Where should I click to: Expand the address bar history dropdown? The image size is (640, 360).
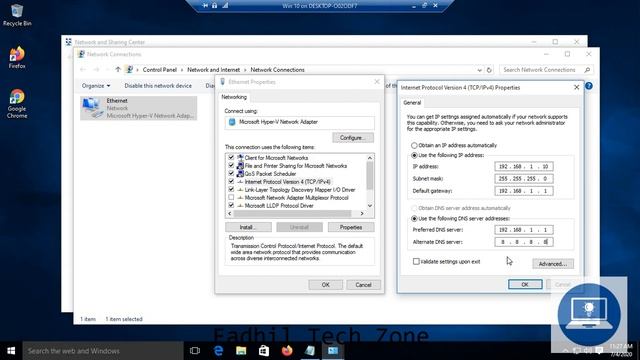tap(479, 70)
